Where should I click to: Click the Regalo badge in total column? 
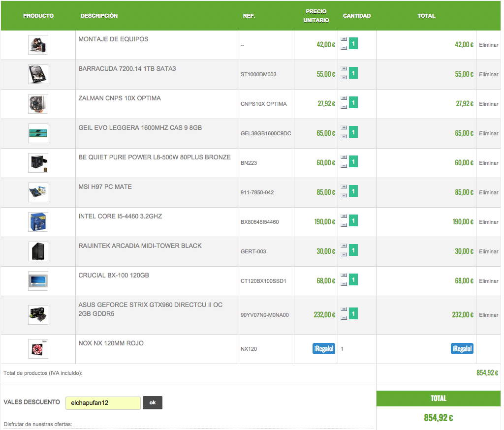coord(462,349)
